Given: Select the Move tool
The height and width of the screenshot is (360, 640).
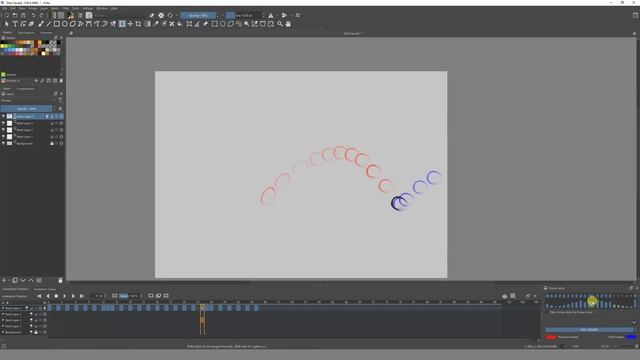Looking at the screenshot, I should 130,24.
